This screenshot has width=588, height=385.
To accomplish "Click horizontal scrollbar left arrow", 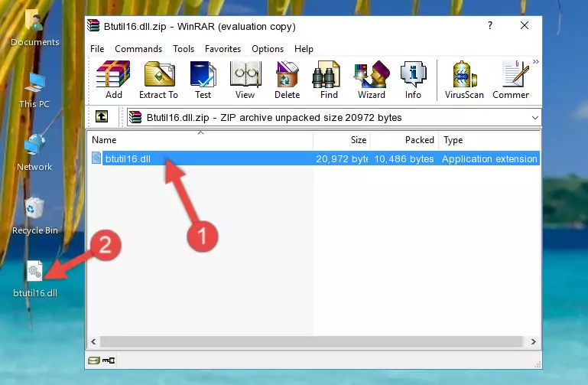I will [94, 341].
